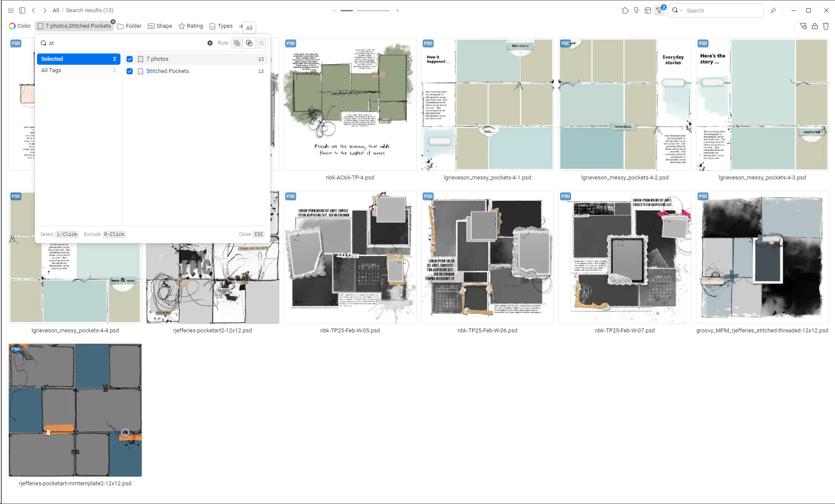
Task: Open the layout options icon
Action: 648,10
